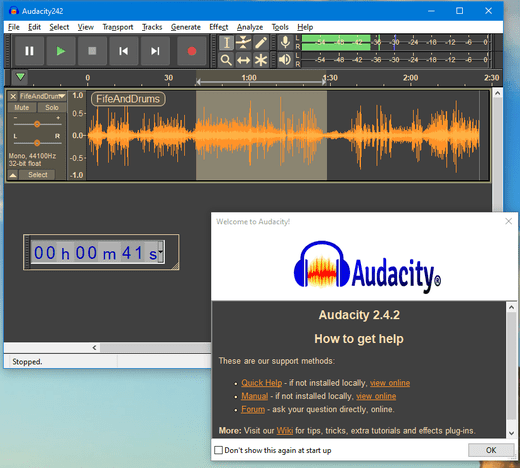Click the microphone recording meter icon
This screenshot has height=468, width=520.
pos(285,43)
